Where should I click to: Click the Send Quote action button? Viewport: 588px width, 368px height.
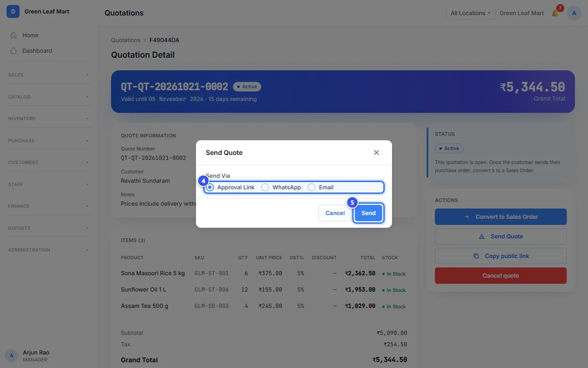[x=501, y=236]
